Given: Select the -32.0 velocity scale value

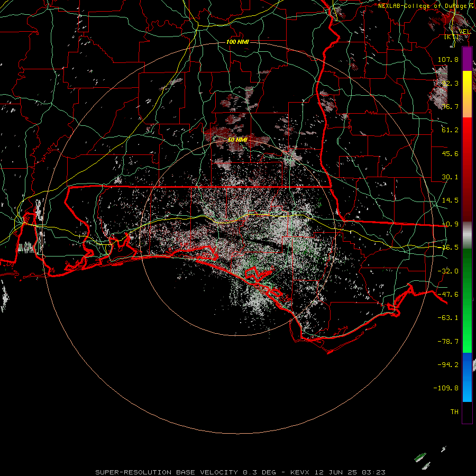Looking at the screenshot, I should [x=448, y=271].
